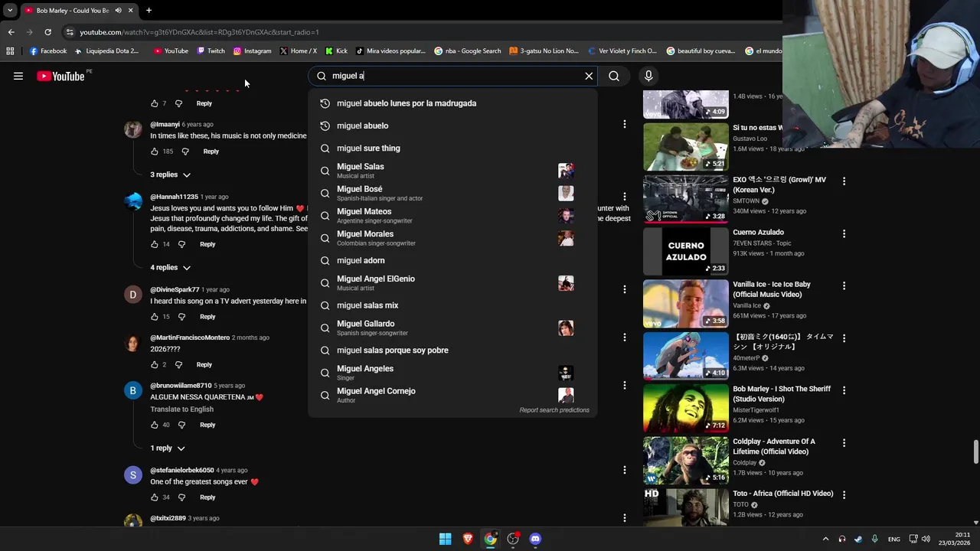Open the Liquipedia Dota 2 bookmark
Screen dimensions: 980x551
pos(106,51)
